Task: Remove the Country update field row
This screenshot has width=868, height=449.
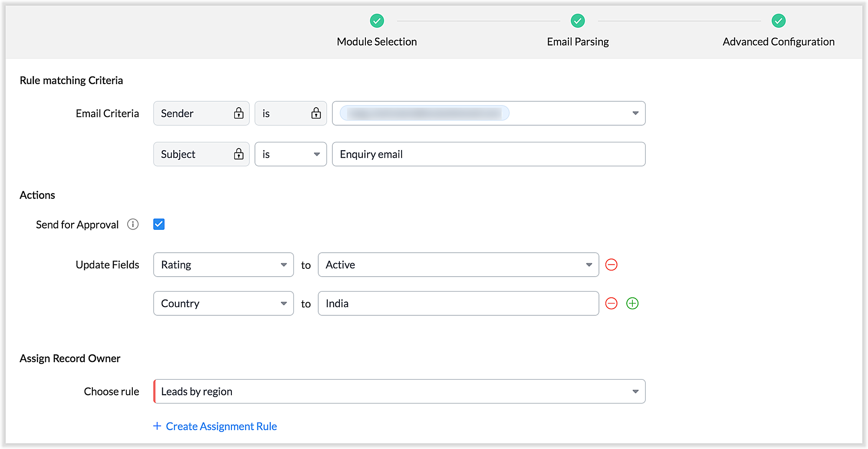Action: [611, 304]
